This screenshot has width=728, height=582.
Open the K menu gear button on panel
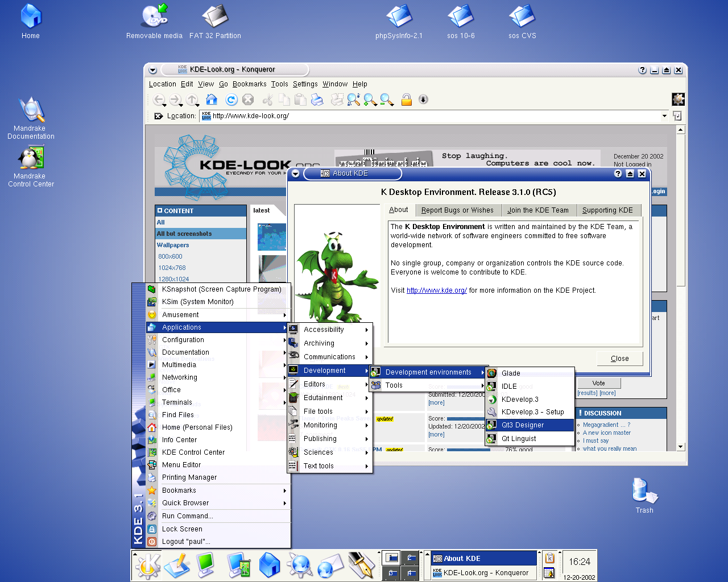[x=148, y=566]
